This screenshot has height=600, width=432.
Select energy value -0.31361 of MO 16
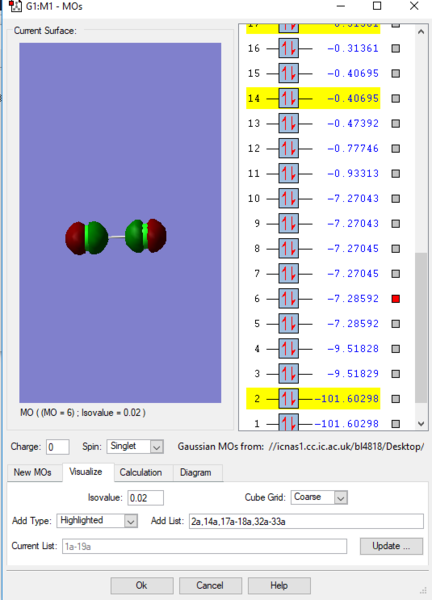pos(353,49)
